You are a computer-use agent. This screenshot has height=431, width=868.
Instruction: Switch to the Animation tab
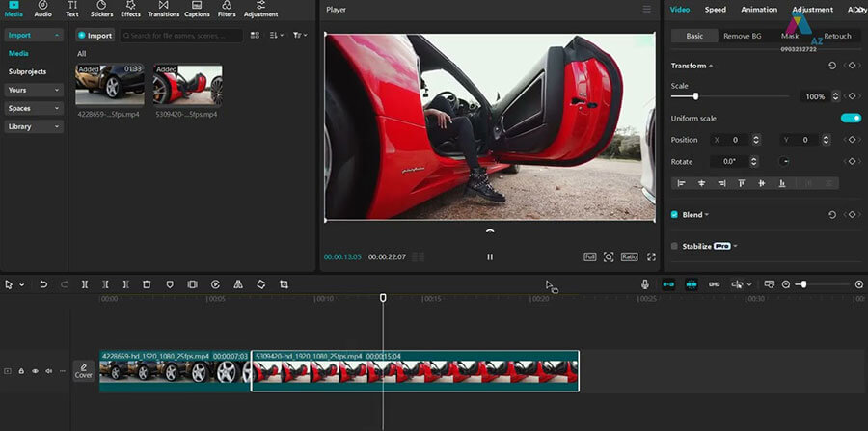pos(759,10)
